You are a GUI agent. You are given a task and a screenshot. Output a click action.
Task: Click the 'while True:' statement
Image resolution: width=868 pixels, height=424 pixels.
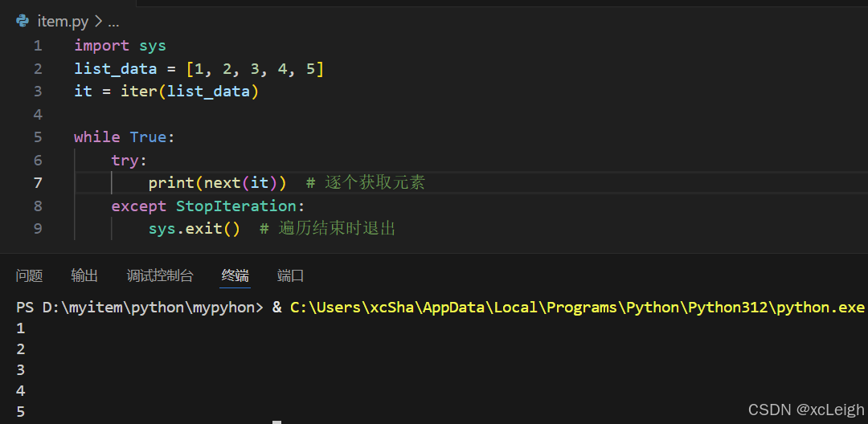point(125,137)
